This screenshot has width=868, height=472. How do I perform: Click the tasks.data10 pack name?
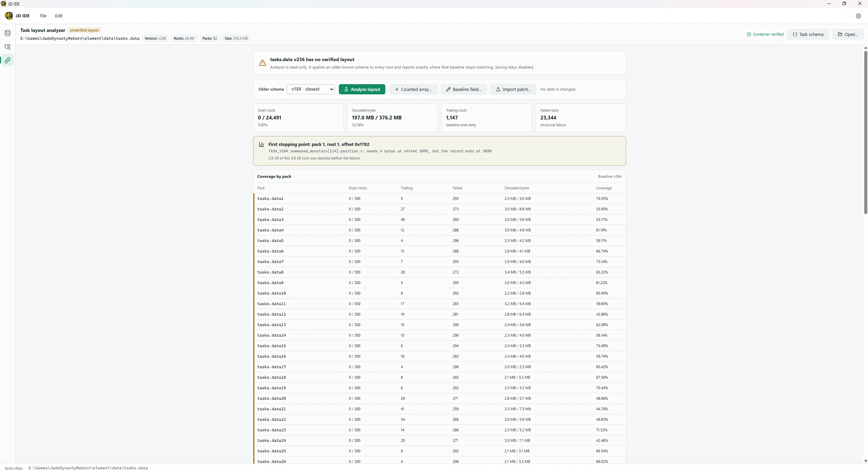[x=271, y=293]
